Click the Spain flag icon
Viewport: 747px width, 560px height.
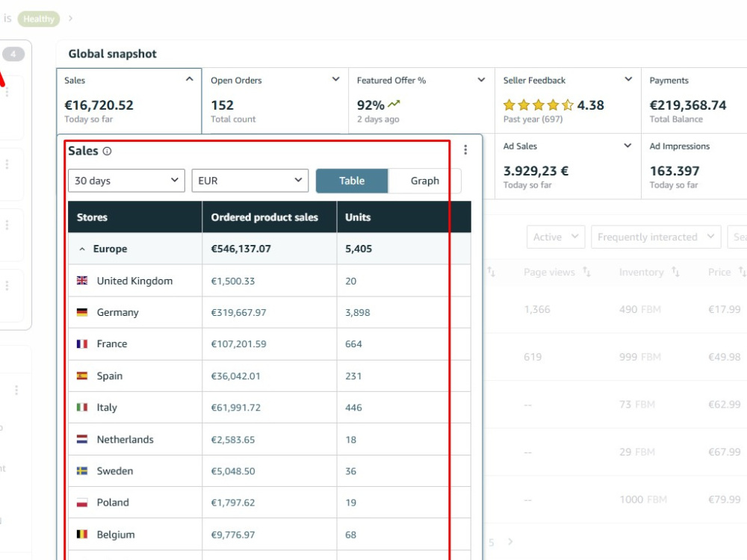tap(82, 376)
